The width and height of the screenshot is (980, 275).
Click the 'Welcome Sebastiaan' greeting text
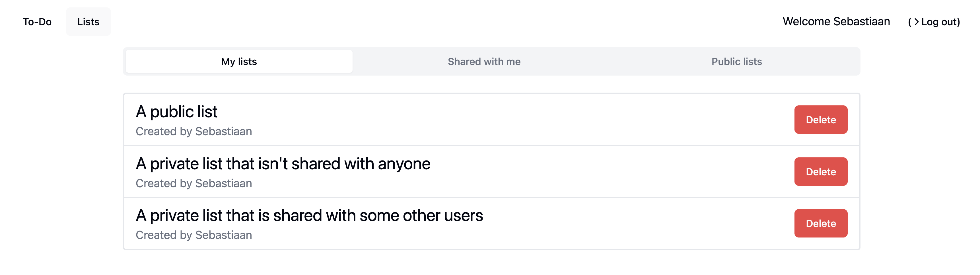[836, 22]
